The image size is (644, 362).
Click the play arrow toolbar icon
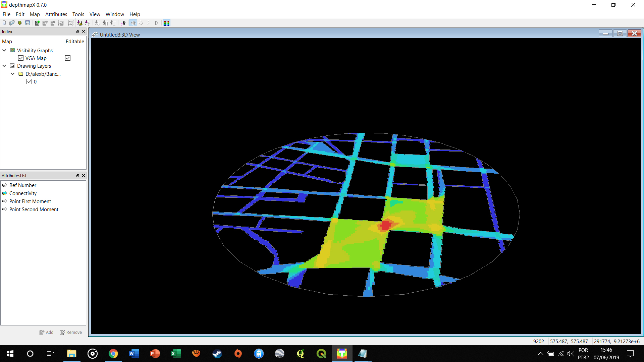(156, 23)
